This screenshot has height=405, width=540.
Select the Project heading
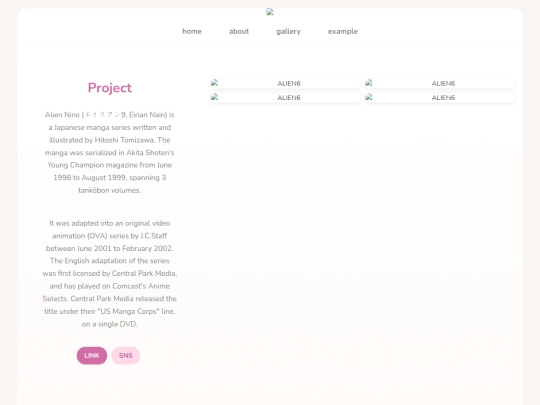click(x=110, y=88)
